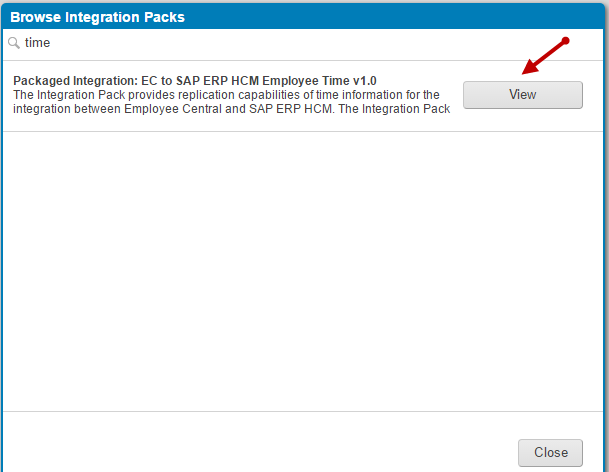Click the magnifying glass search icon
The image size is (609, 472).
tap(14, 43)
